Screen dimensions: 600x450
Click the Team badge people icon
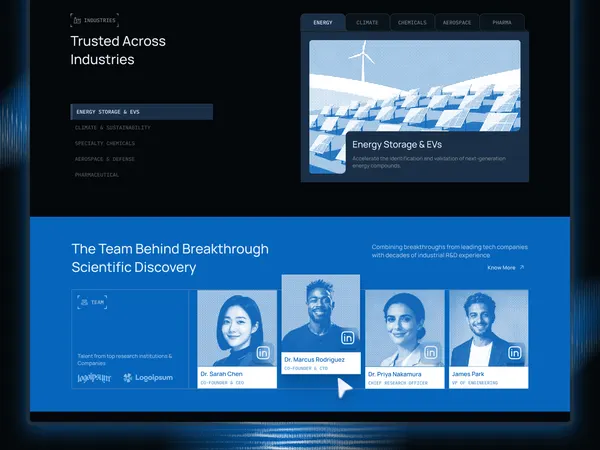tap(85, 302)
